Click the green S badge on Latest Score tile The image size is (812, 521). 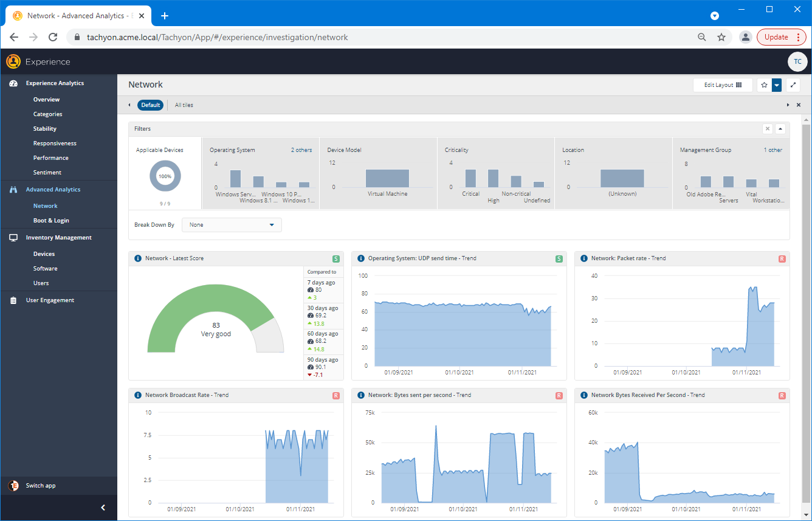[336, 259]
